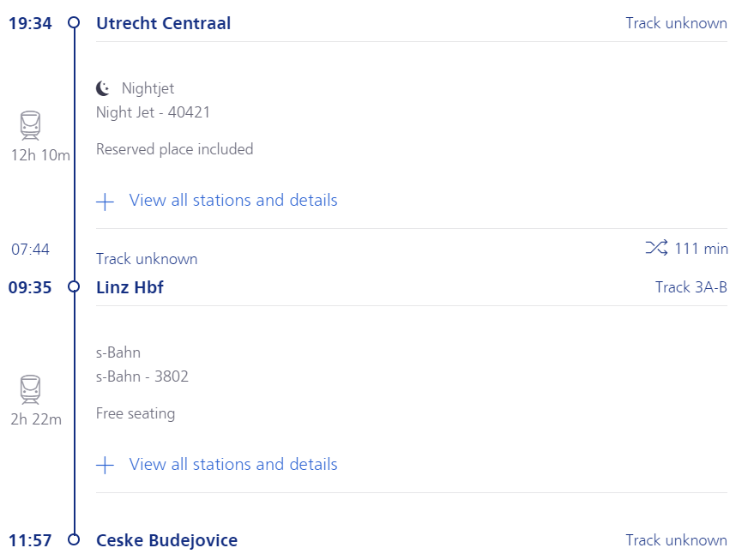Click the Utrecht Centraal timeline stop marker
748x560 pixels.
[74, 23]
